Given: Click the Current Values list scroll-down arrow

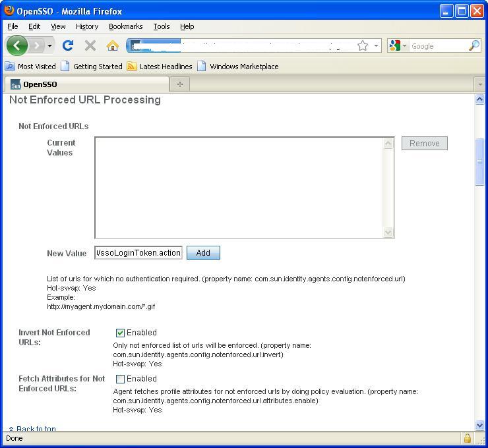Looking at the screenshot, I should point(388,233).
